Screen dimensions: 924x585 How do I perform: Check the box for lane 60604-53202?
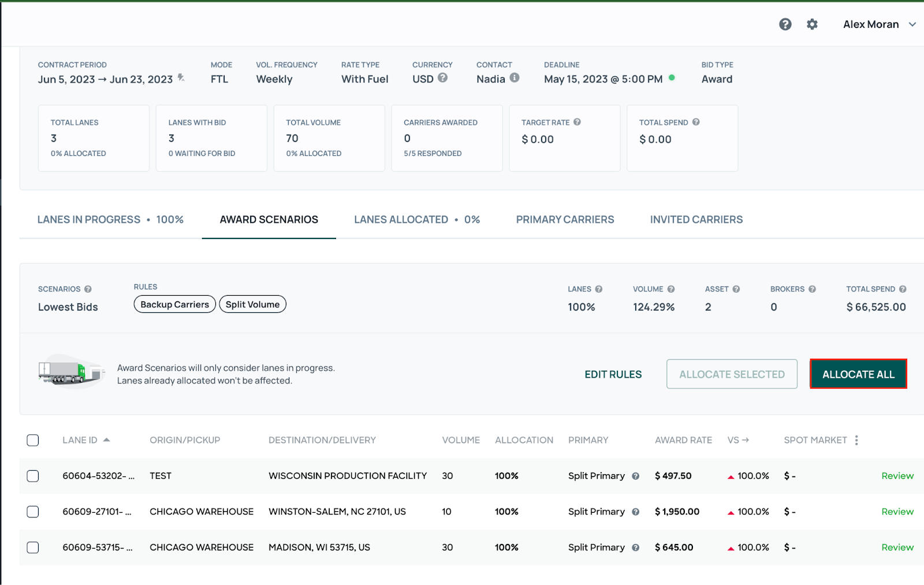coord(33,476)
